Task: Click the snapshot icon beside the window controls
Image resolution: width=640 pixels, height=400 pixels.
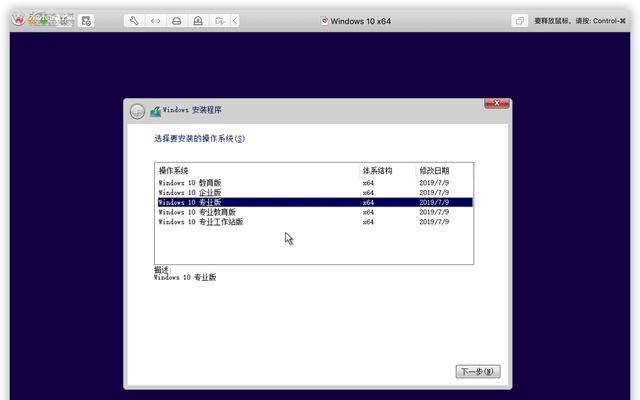Action: pos(86,21)
